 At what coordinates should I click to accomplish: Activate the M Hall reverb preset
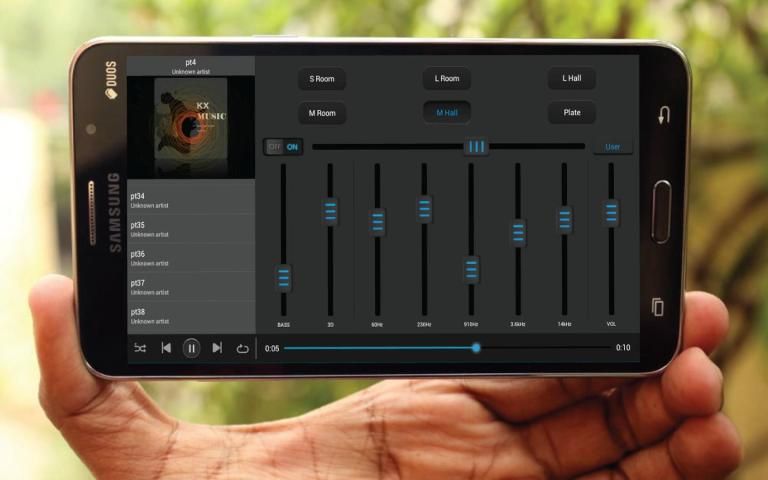(446, 113)
